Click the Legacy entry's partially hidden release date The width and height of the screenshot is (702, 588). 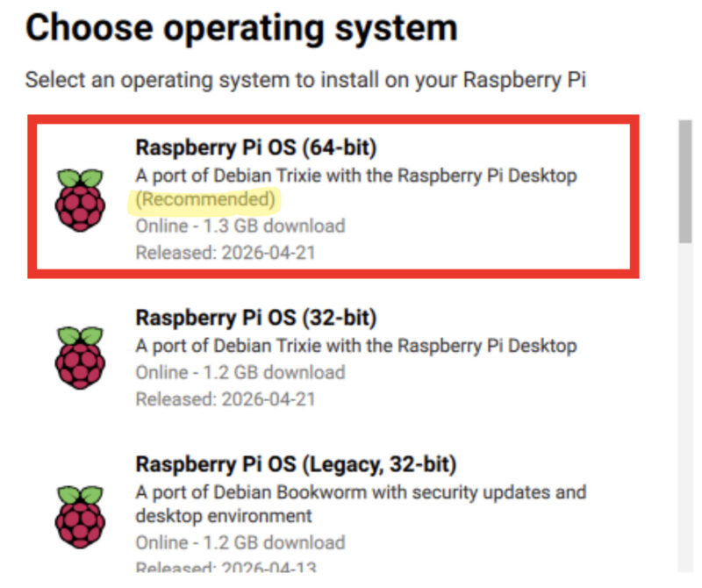click(226, 567)
